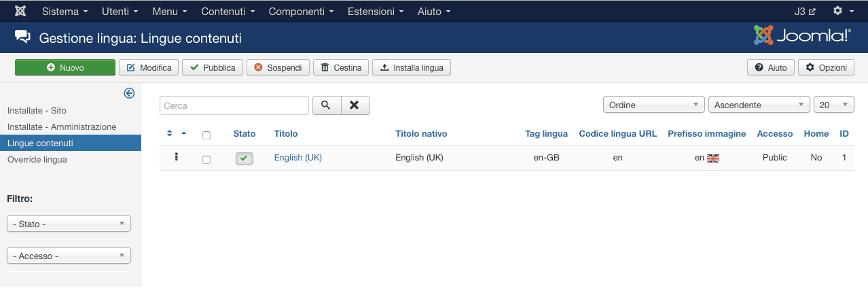Click the UK flag image icon
The image size is (868, 289).
[x=712, y=158]
